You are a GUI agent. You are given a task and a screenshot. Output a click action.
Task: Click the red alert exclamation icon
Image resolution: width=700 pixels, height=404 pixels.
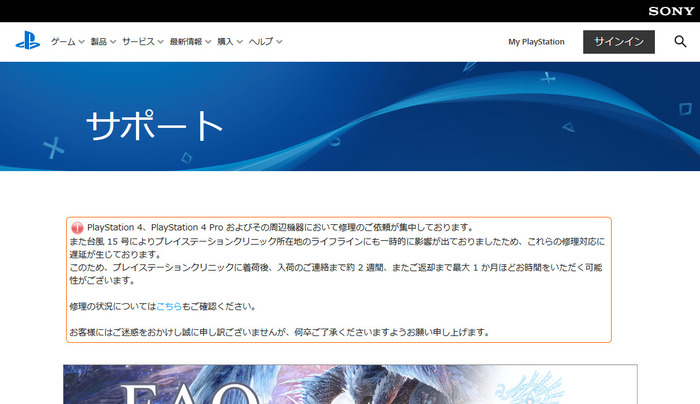pos(77,228)
